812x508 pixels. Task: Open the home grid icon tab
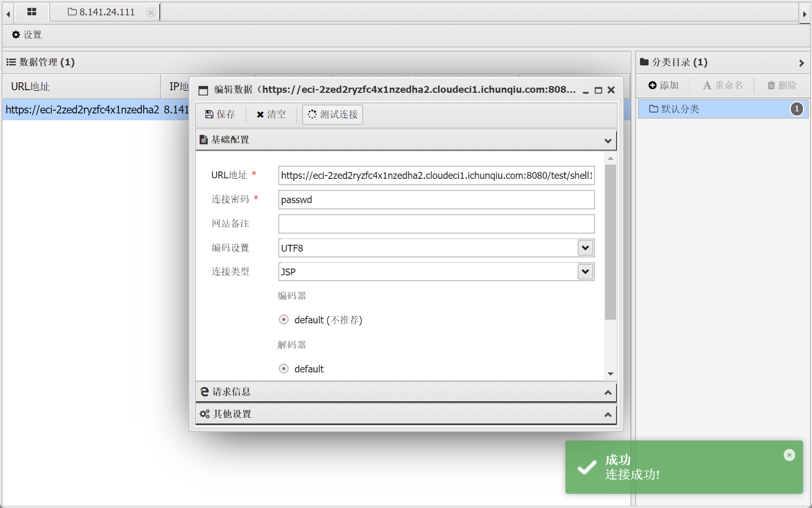pos(32,12)
